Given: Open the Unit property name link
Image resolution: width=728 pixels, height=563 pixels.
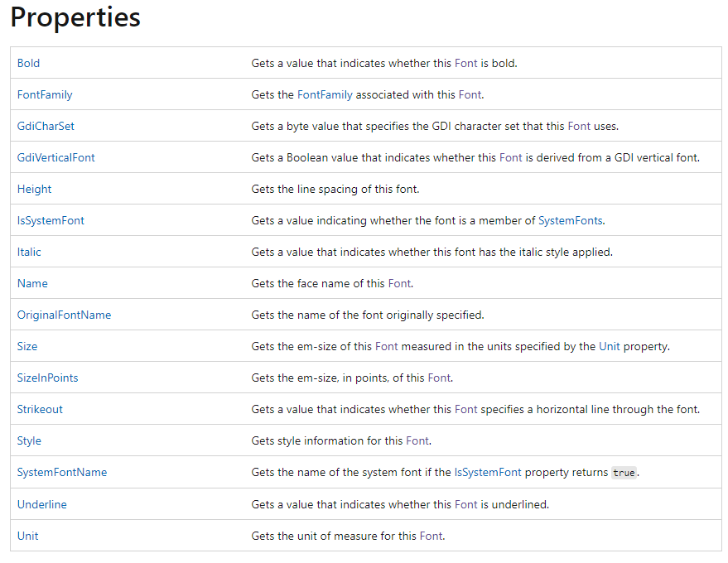Looking at the screenshot, I should pyautogui.click(x=27, y=535).
